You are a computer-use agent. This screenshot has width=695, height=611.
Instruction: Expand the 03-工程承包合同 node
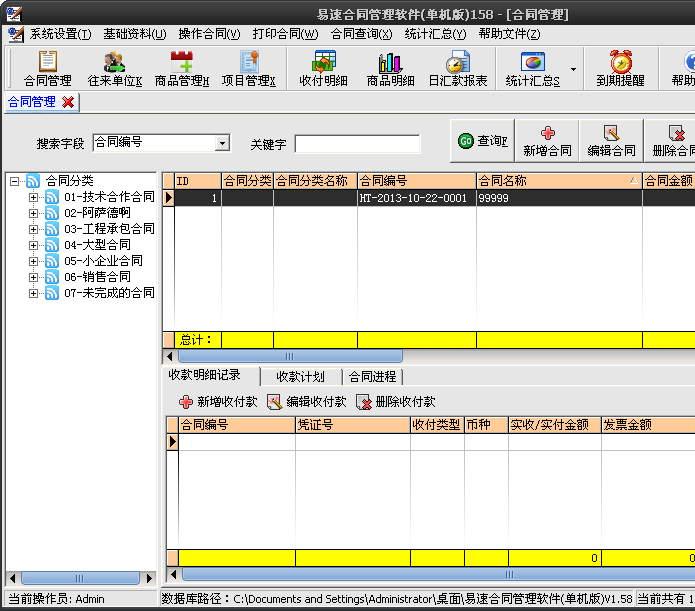pos(33,229)
